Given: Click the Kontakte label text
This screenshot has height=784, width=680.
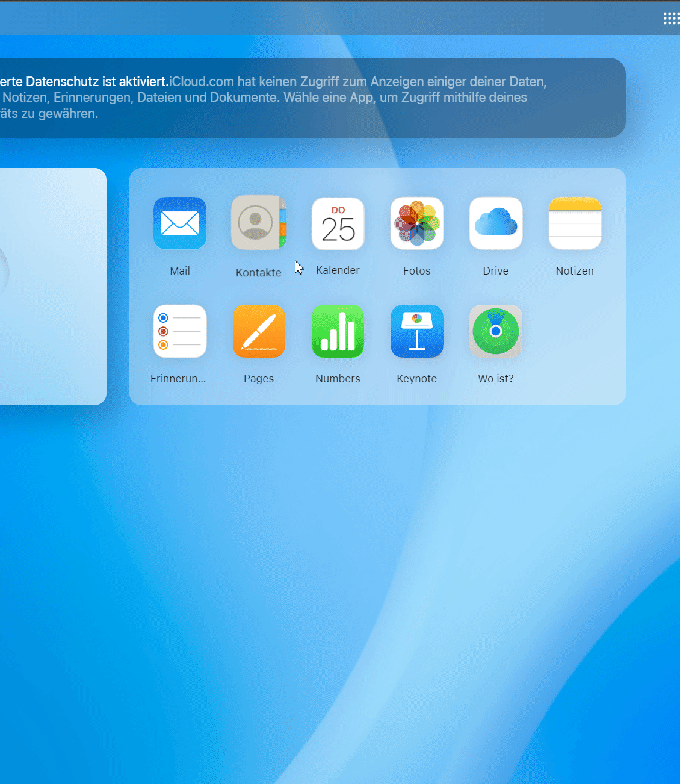Looking at the screenshot, I should click(x=259, y=273).
